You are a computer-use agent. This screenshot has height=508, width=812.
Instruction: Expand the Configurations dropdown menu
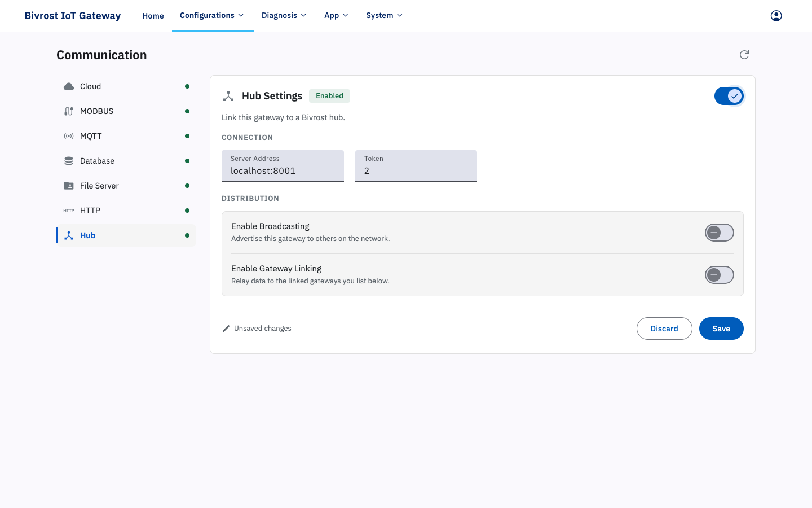tap(212, 15)
